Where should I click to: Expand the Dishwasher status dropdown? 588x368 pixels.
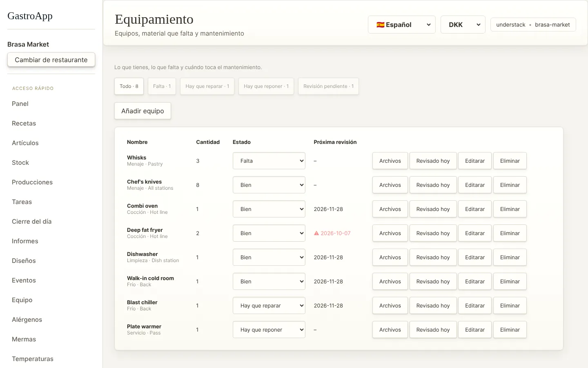pos(269,257)
